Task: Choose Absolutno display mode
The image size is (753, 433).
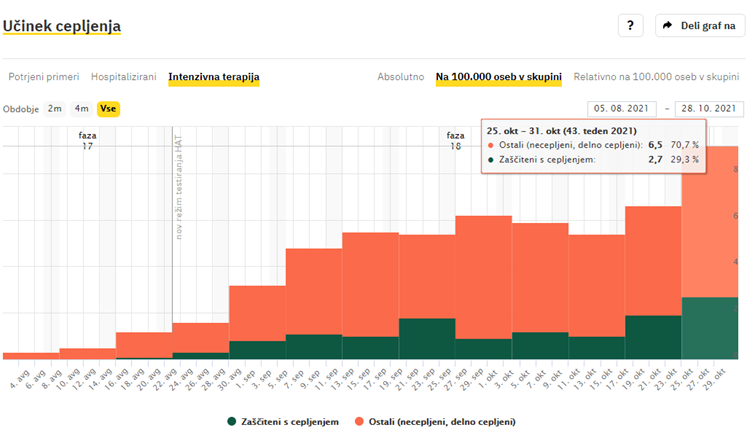Action: [x=401, y=77]
